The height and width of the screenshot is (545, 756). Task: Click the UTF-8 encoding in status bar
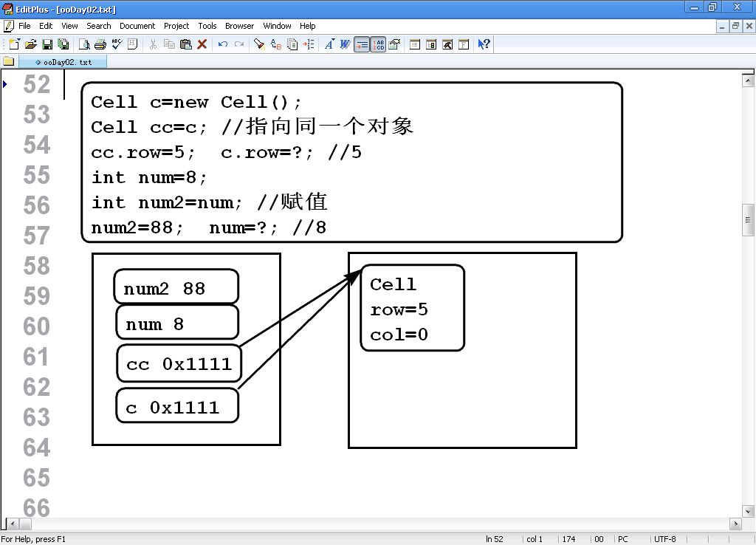665,539
